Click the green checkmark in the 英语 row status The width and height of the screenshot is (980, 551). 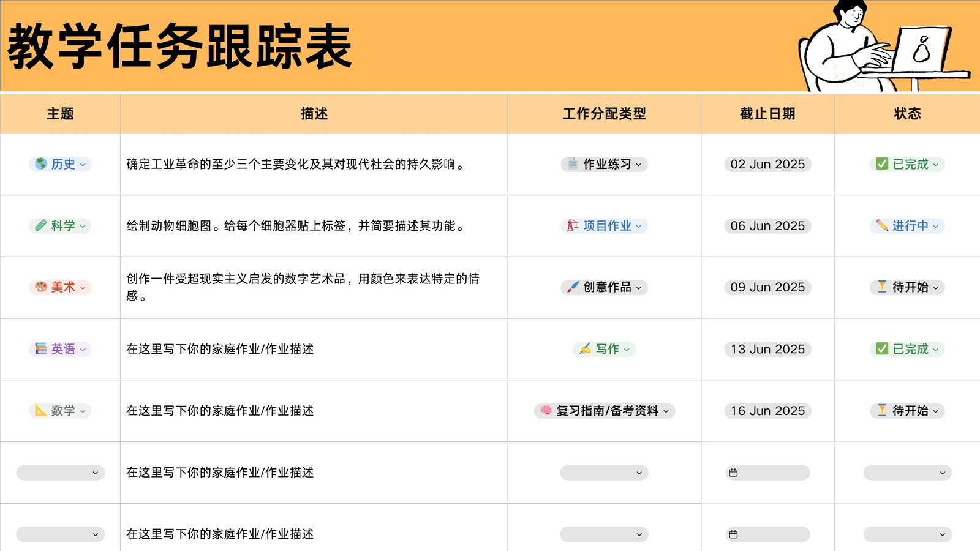pyautogui.click(x=882, y=349)
